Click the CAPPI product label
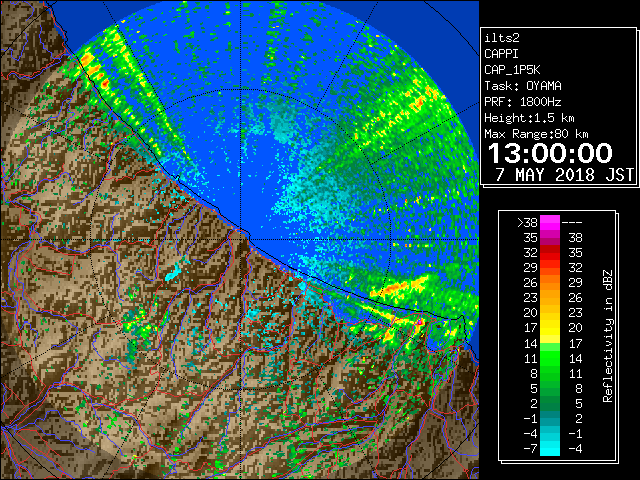This screenshot has height=480, width=640. (501, 54)
